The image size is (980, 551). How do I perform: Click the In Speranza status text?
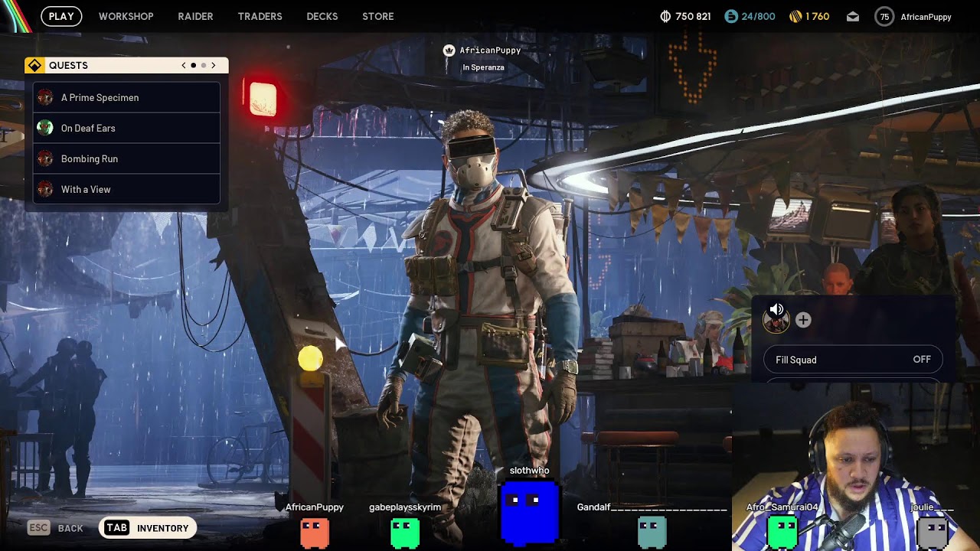483,67
